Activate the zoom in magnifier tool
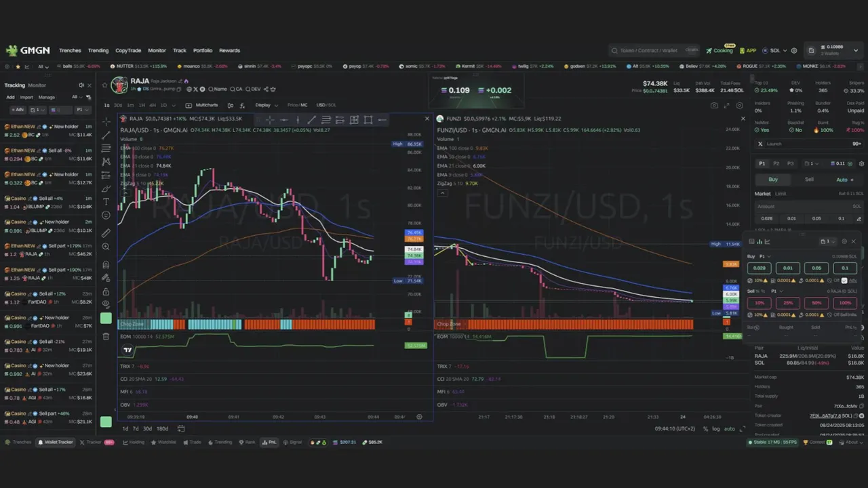The image size is (868, 488). coord(106,247)
